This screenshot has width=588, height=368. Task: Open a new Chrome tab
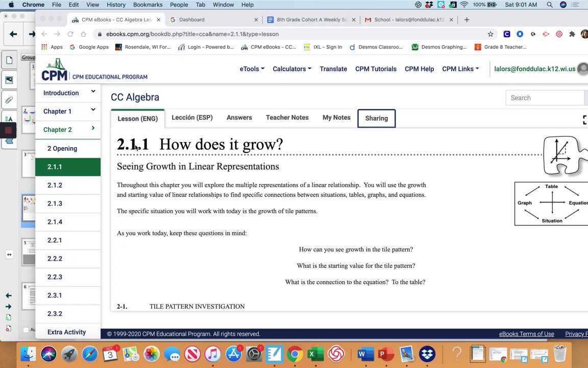(467, 19)
